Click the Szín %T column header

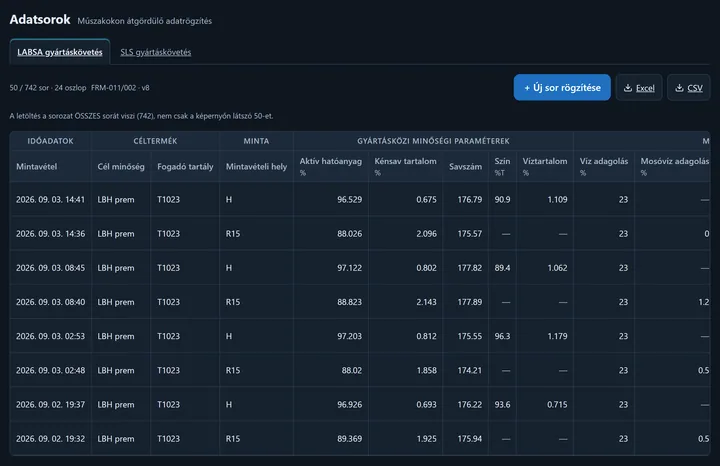tap(502, 167)
